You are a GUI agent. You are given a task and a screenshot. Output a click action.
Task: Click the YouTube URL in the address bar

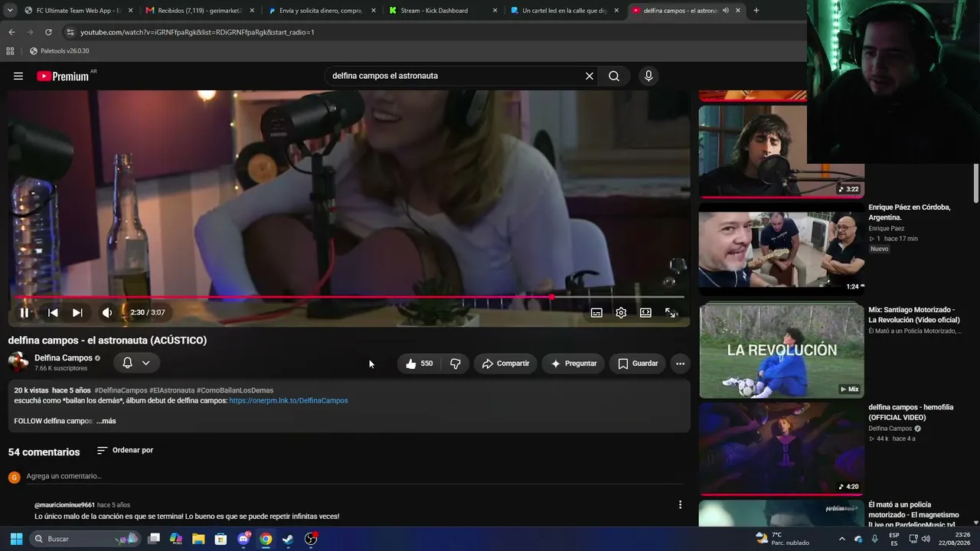tap(198, 32)
